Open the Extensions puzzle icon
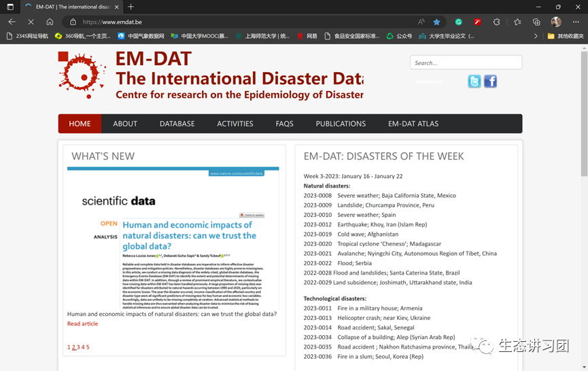The width and height of the screenshot is (588, 371). (x=496, y=22)
